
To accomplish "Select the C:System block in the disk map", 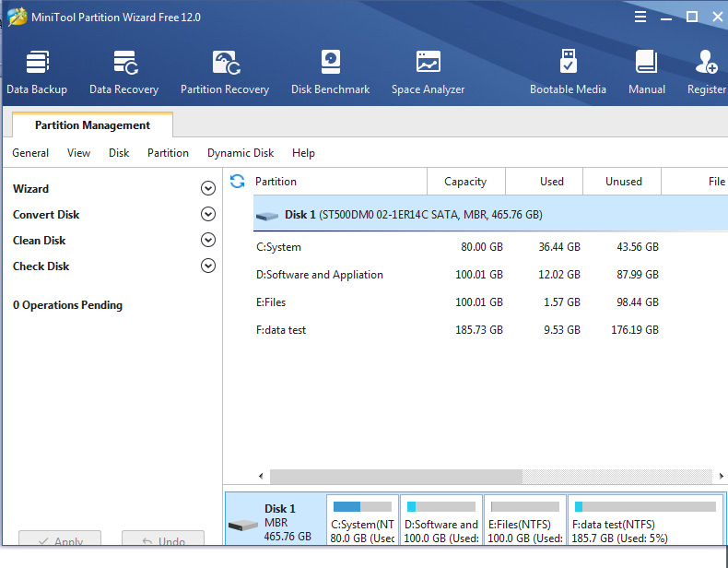I will [x=362, y=520].
